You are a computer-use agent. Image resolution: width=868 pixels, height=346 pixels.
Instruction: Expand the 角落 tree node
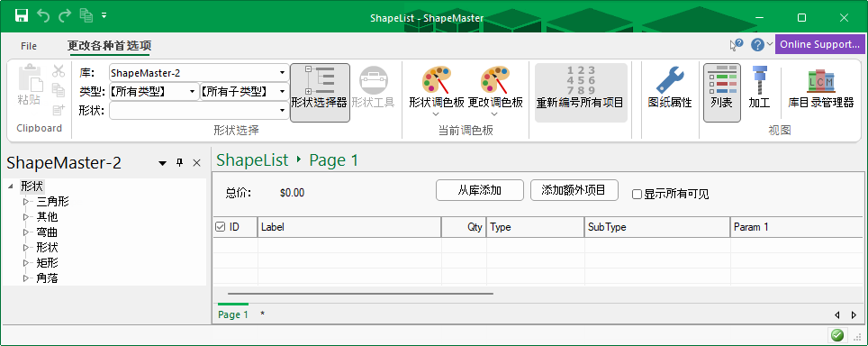coord(25,278)
